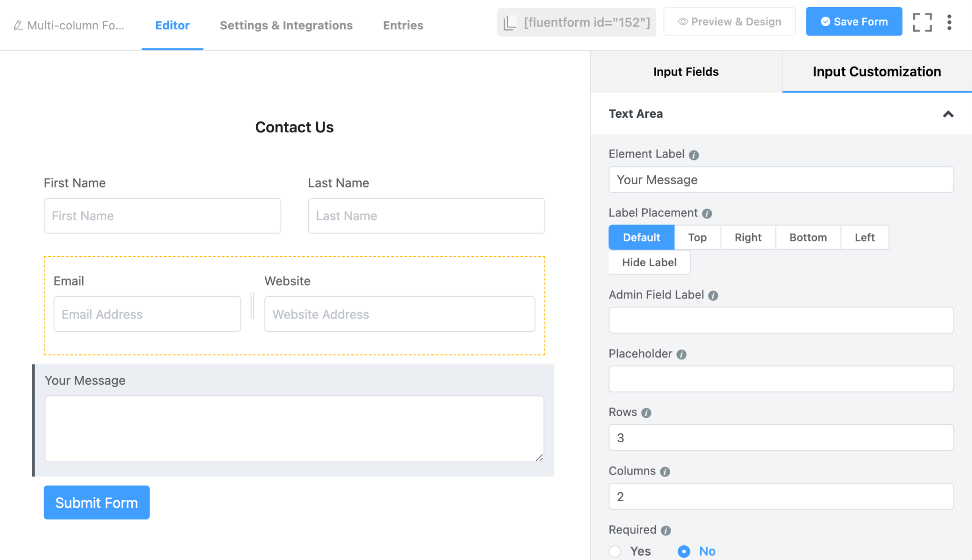Keep Required set to No
Image resolution: width=972 pixels, height=560 pixels.
click(683, 551)
